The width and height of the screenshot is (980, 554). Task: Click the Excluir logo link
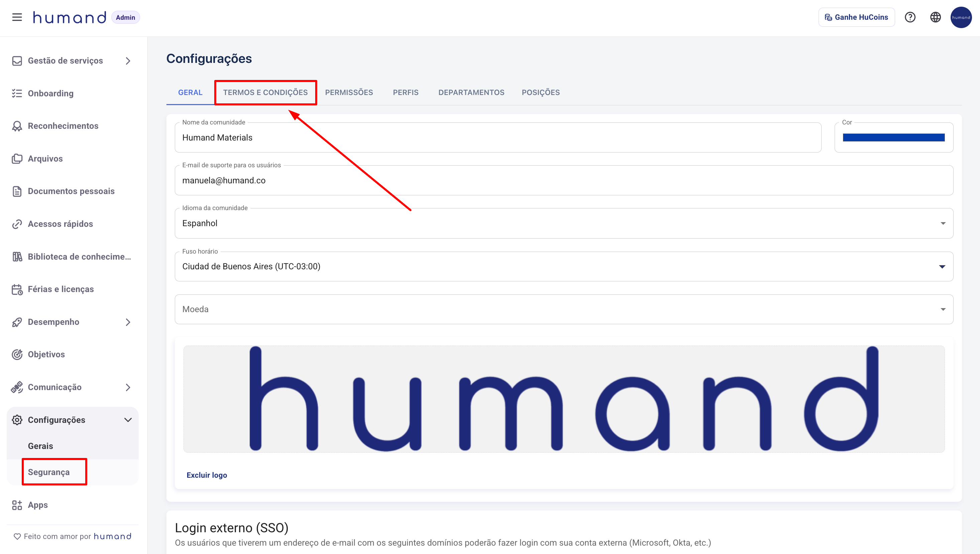click(x=207, y=475)
